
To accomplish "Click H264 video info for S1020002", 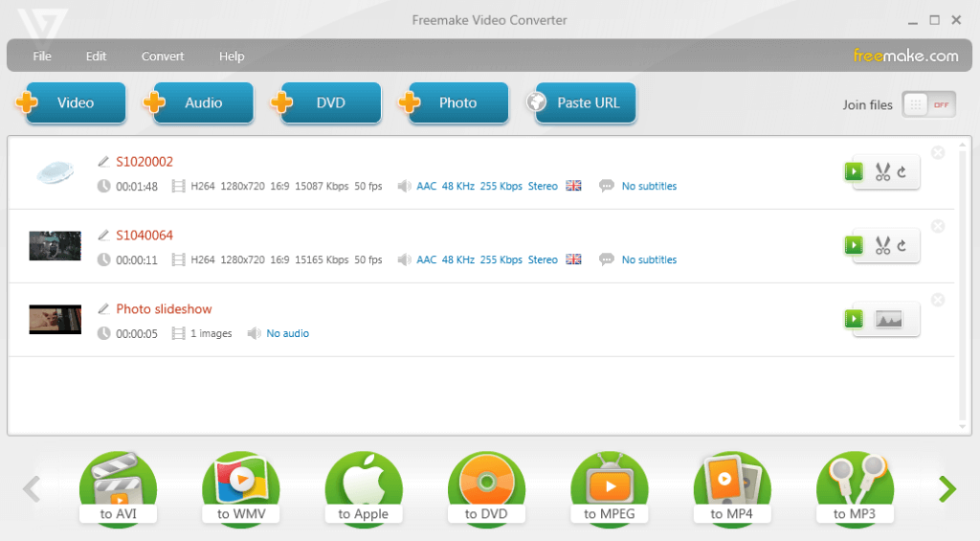I will [x=203, y=186].
